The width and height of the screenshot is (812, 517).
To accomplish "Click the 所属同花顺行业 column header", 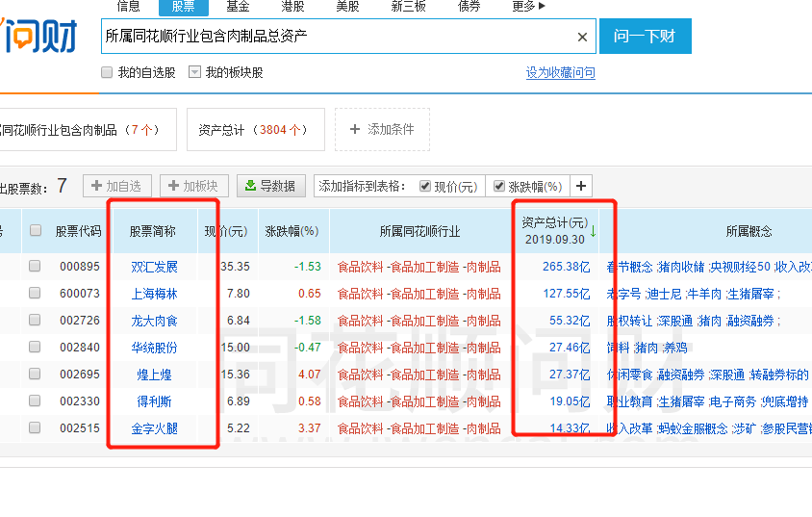I will pos(420,231).
